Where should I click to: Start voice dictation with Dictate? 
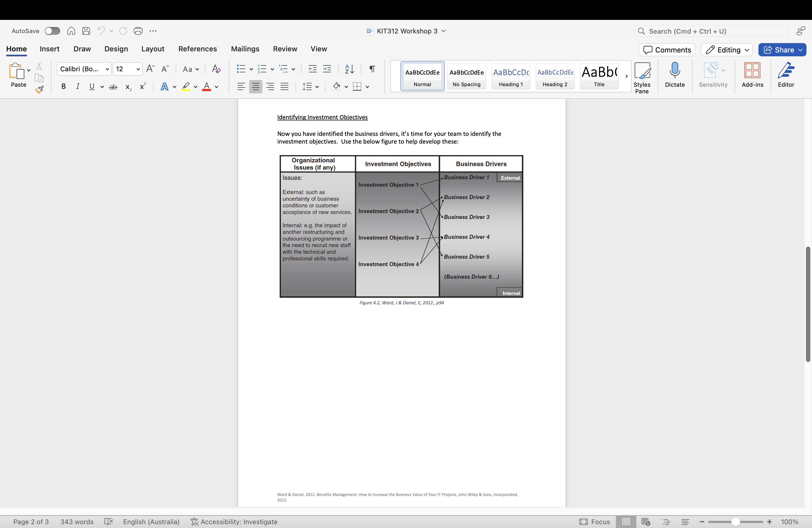[674, 76]
